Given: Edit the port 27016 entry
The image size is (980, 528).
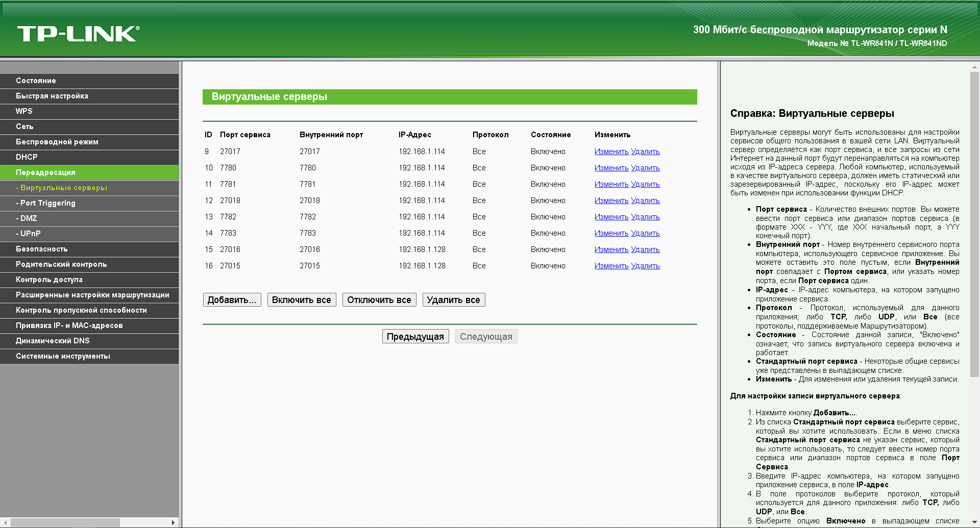Looking at the screenshot, I should coord(611,249).
